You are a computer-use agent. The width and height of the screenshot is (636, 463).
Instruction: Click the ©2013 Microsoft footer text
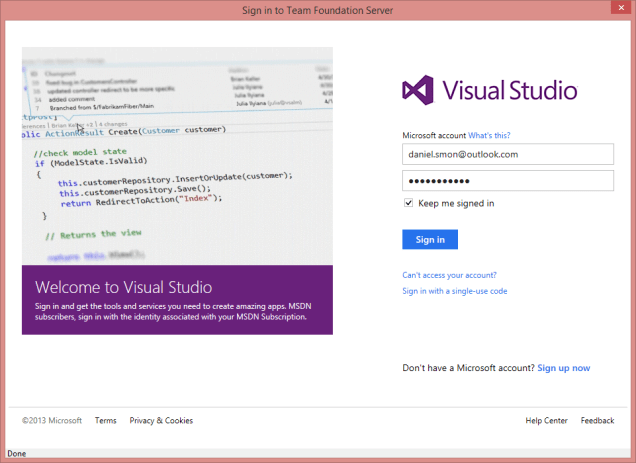coord(52,421)
